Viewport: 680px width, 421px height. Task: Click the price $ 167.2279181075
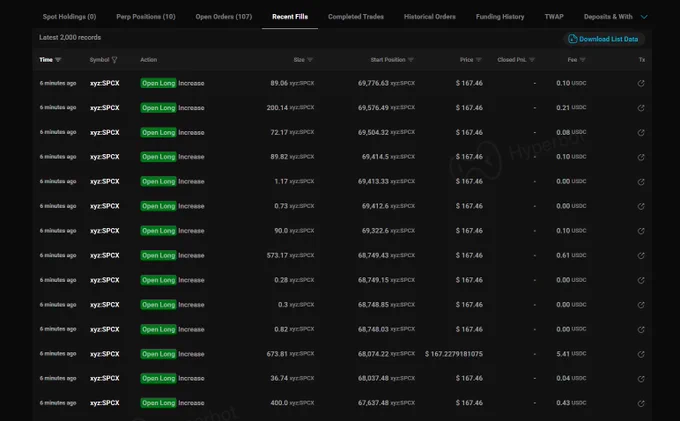454,354
